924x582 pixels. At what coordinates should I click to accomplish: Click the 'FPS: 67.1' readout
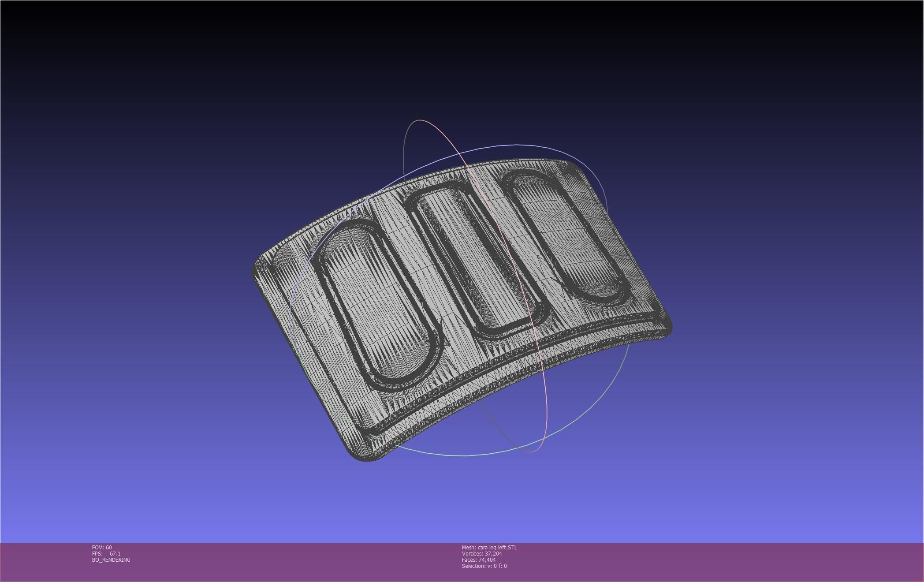click(x=106, y=553)
